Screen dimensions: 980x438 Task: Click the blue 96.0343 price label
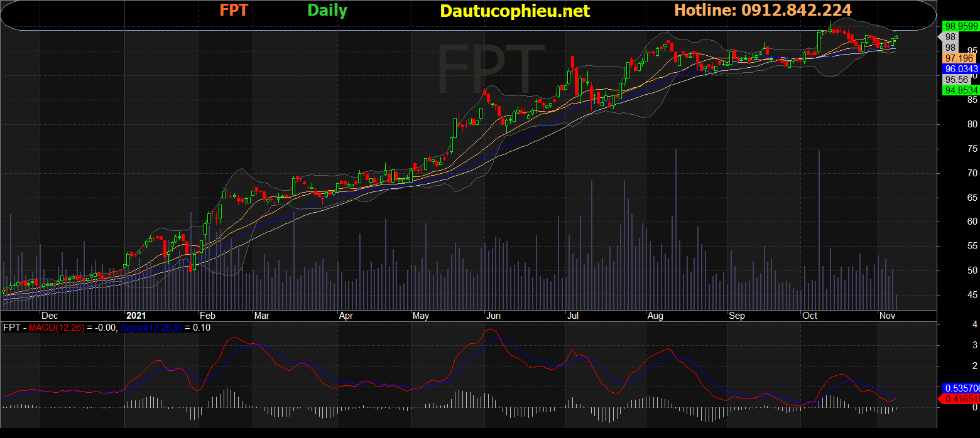pyautogui.click(x=961, y=68)
